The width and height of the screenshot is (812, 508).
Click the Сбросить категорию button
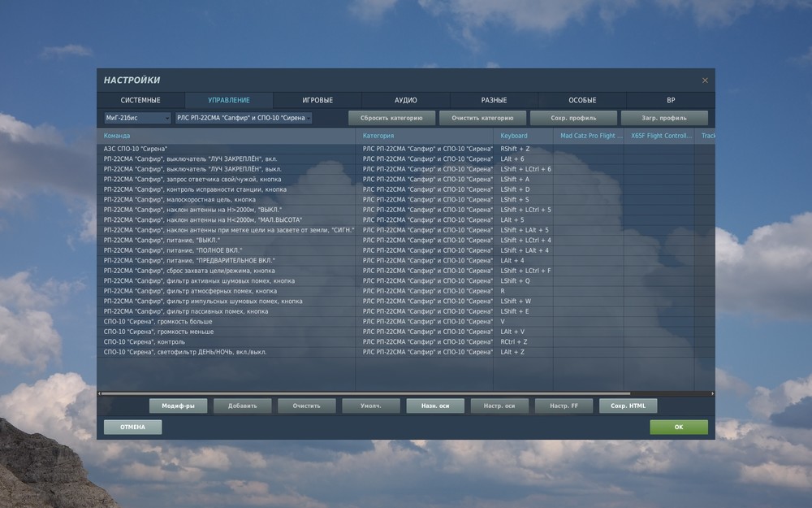[x=391, y=118]
